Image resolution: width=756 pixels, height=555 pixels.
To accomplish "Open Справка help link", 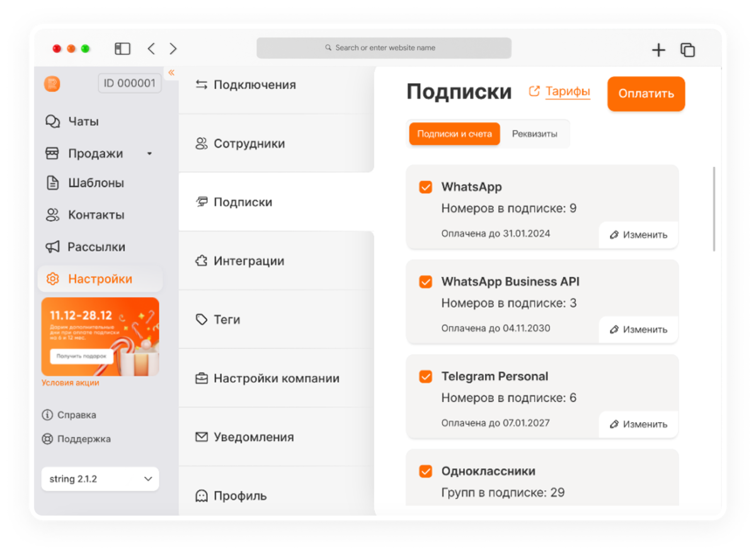I will pyautogui.click(x=69, y=415).
